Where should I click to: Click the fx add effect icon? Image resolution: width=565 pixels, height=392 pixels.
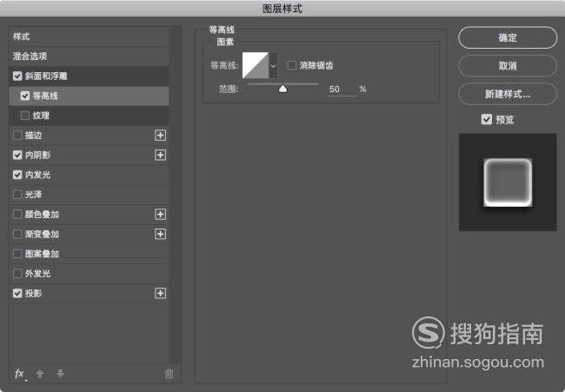(19, 374)
